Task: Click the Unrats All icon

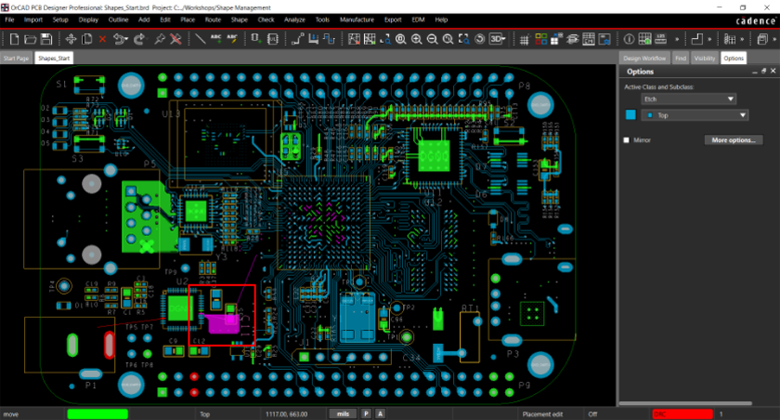Action: [354, 39]
